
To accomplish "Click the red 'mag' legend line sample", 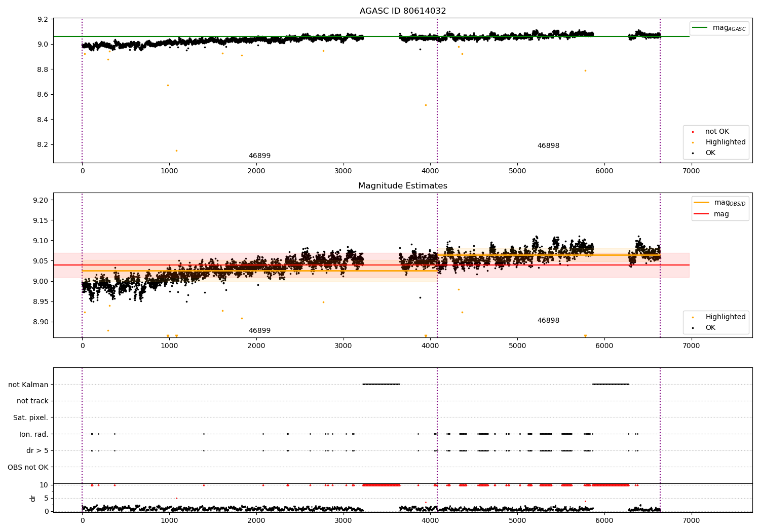I will pos(701,214).
